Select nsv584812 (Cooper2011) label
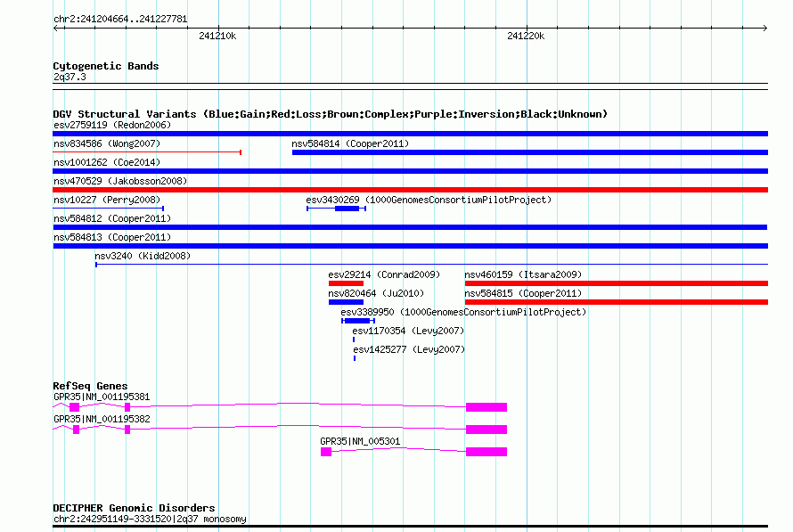 [112, 218]
